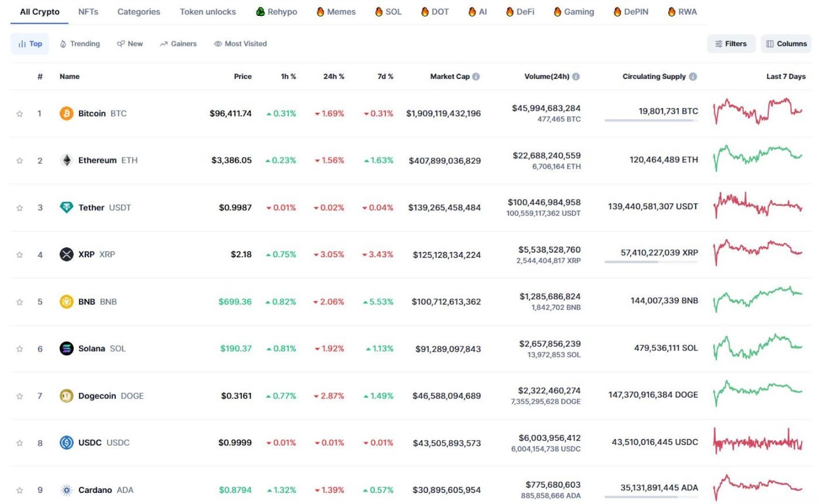
Task: Sort table by 7d % column
Action: [x=385, y=76]
